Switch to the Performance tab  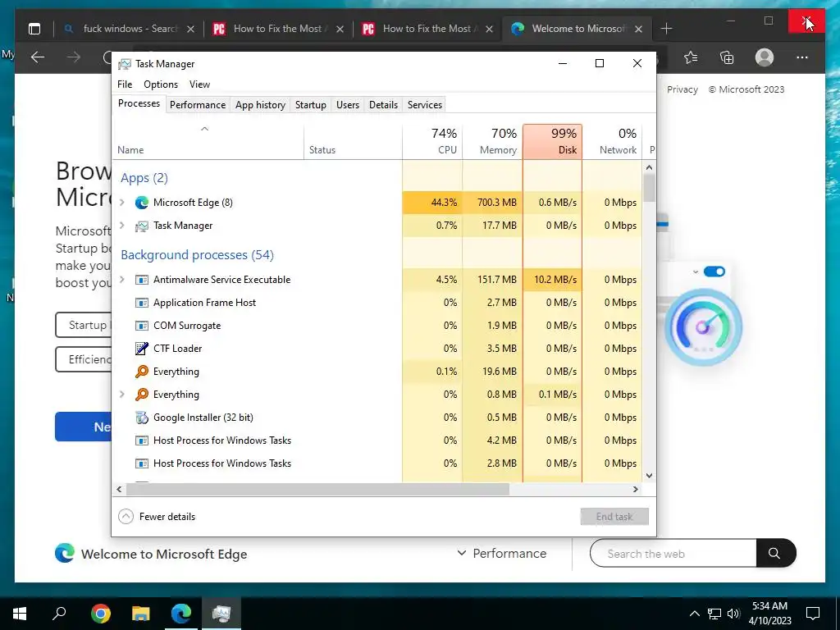point(198,105)
